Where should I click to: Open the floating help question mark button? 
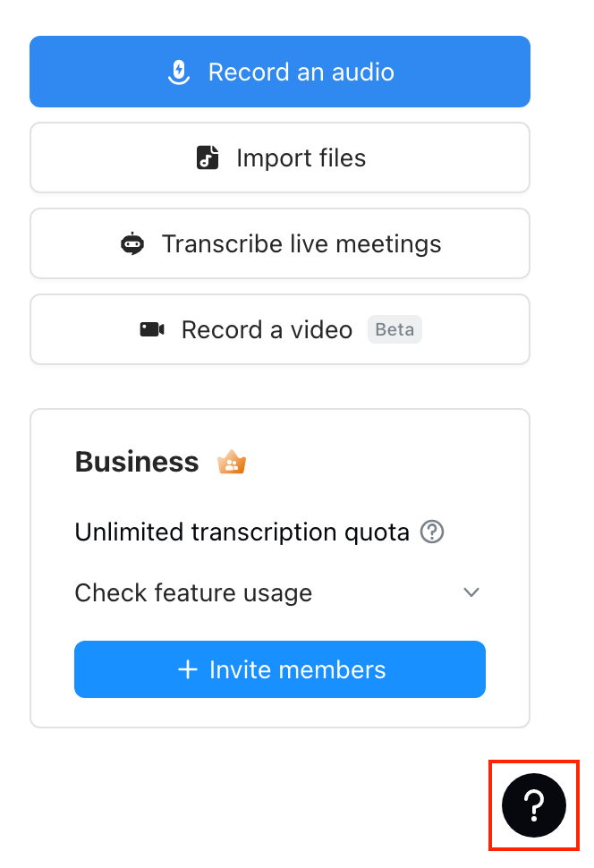pyautogui.click(x=533, y=805)
